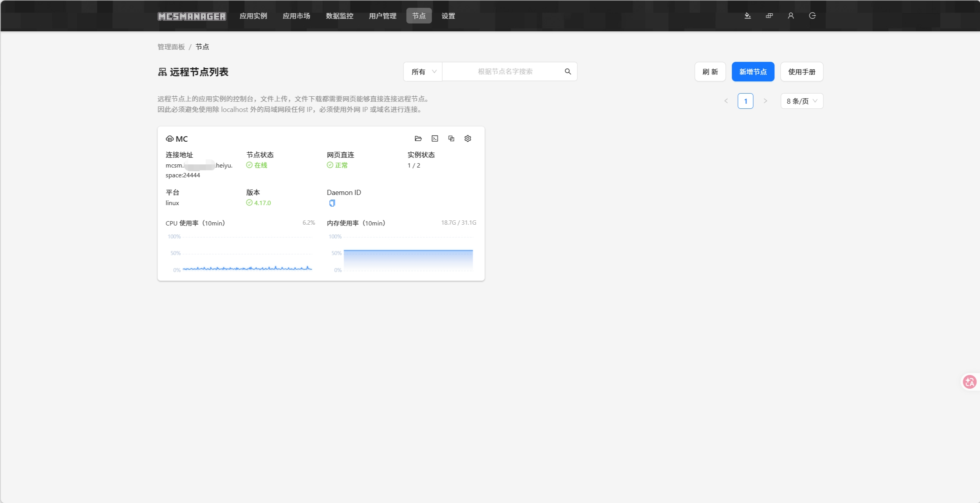Open the 数据监控 menu item
The image size is (980, 503).
click(x=340, y=16)
